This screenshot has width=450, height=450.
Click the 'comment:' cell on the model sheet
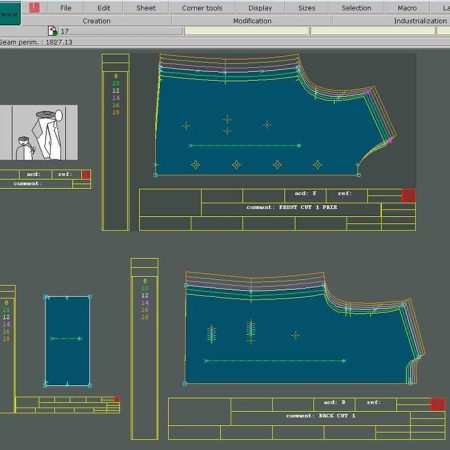[36, 184]
